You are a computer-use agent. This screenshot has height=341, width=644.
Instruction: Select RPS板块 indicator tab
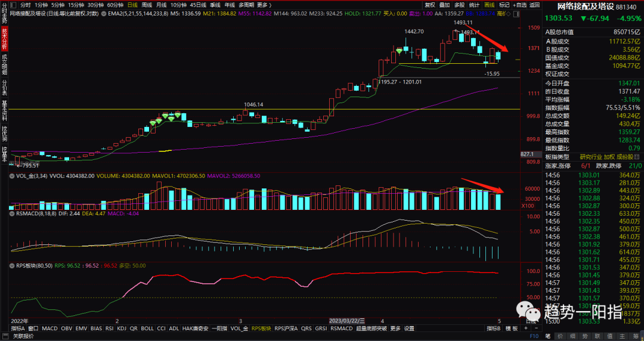coord(261,328)
